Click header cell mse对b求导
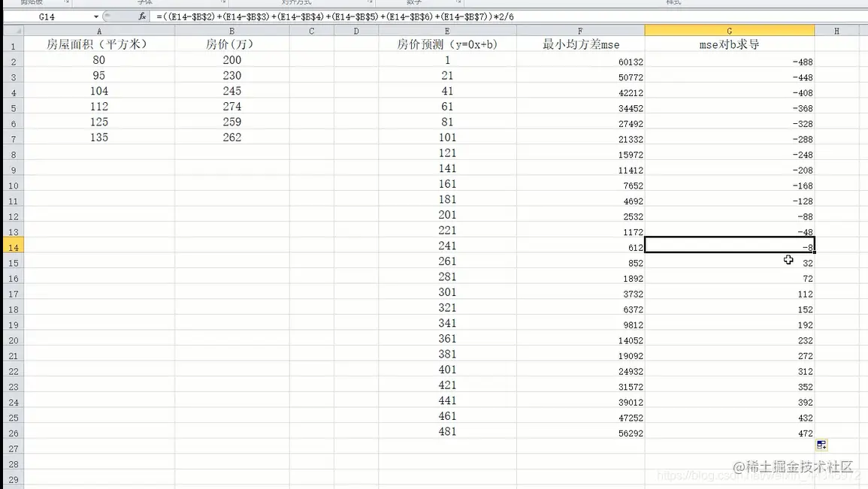Screen dimensions: 868x489 point(730,44)
